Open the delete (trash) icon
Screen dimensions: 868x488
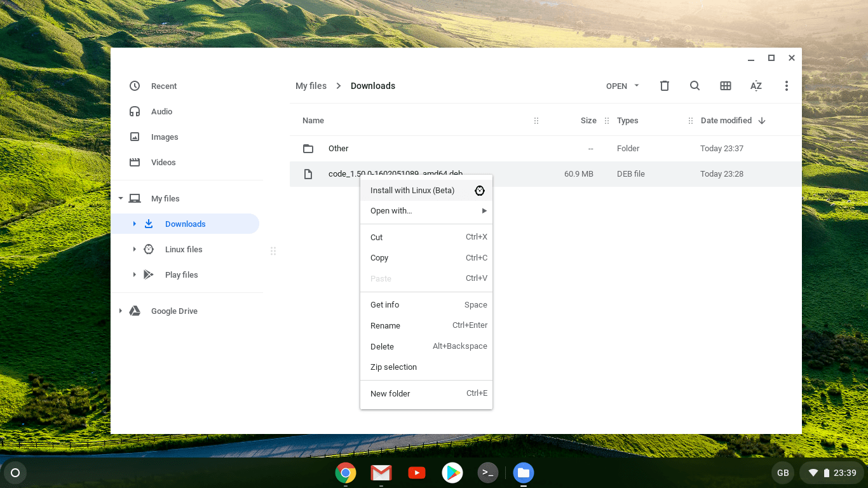(x=664, y=86)
